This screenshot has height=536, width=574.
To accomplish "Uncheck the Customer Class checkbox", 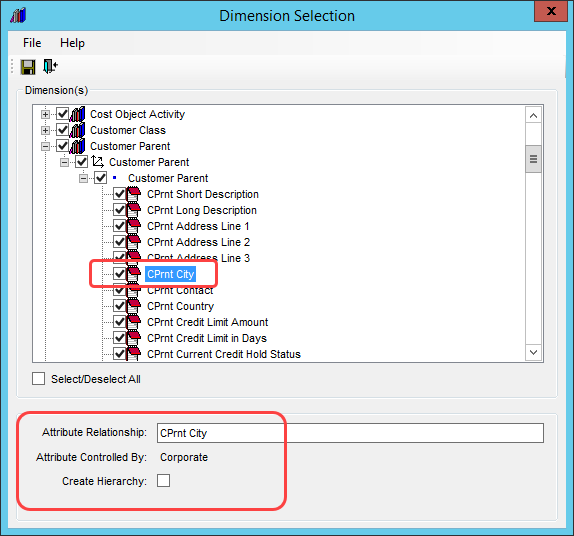I will (x=63, y=130).
